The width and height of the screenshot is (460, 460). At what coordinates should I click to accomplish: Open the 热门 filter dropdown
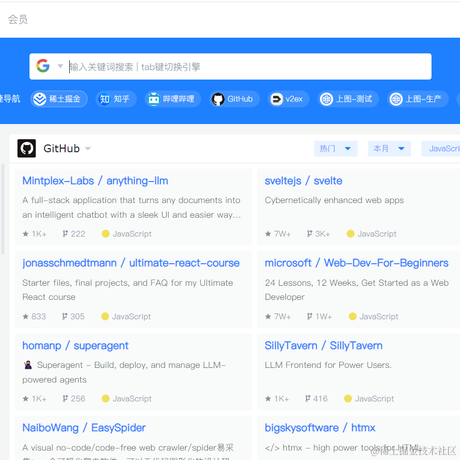(x=336, y=148)
